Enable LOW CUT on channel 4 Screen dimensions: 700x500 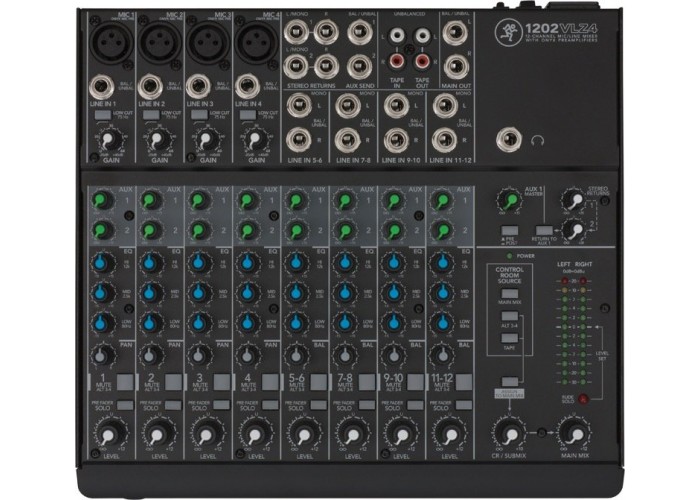[x=248, y=115]
